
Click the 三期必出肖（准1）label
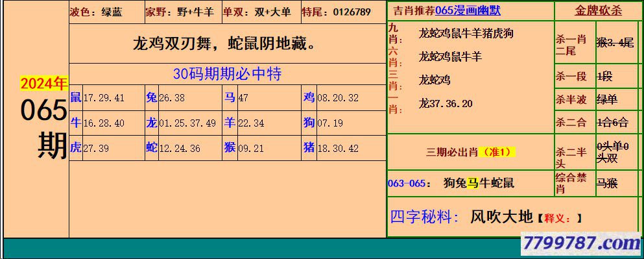[x=470, y=152]
